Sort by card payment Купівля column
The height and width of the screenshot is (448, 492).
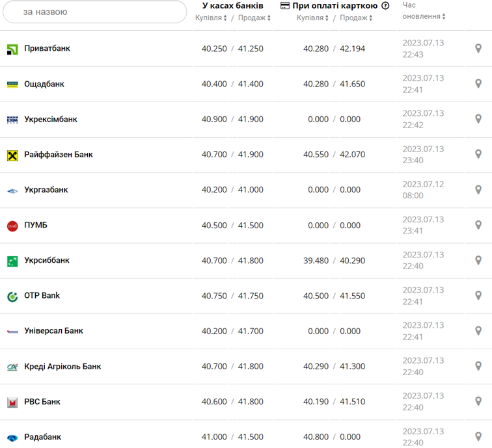(x=312, y=18)
